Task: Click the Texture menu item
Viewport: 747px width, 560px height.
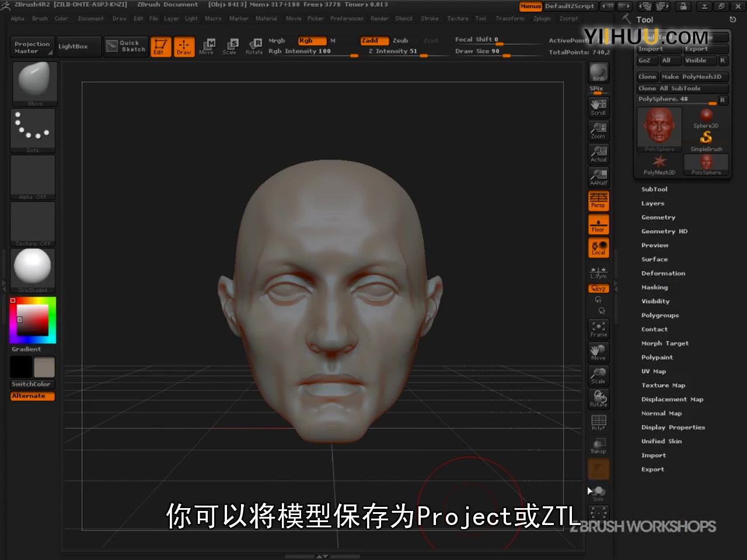Action: click(x=458, y=18)
